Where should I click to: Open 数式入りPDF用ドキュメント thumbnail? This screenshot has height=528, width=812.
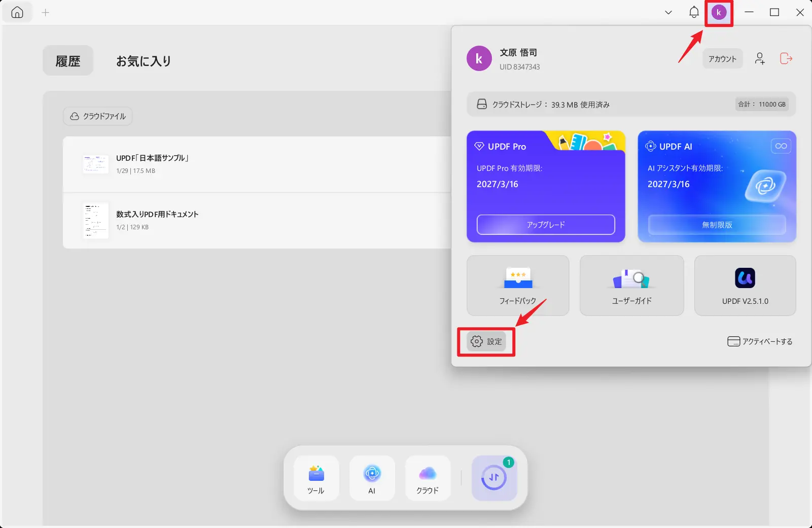(95, 221)
